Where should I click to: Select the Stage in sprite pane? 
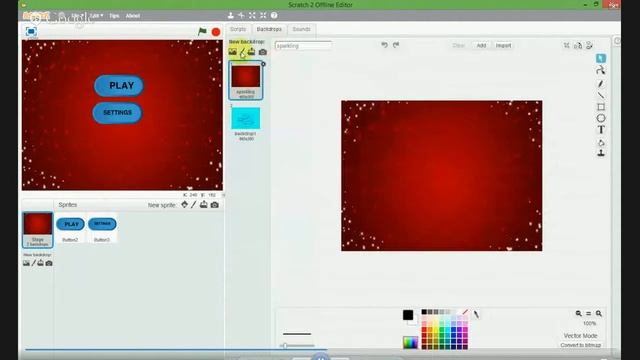[38, 229]
